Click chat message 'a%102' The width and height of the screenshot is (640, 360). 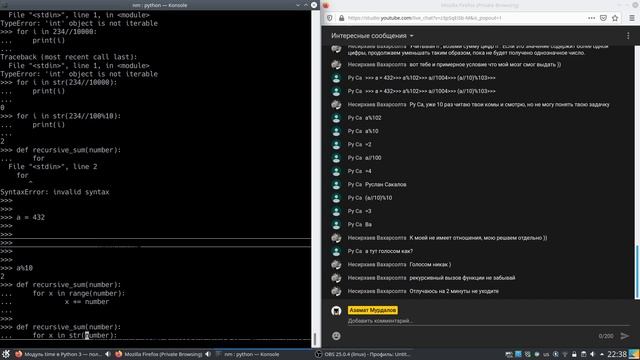point(373,118)
